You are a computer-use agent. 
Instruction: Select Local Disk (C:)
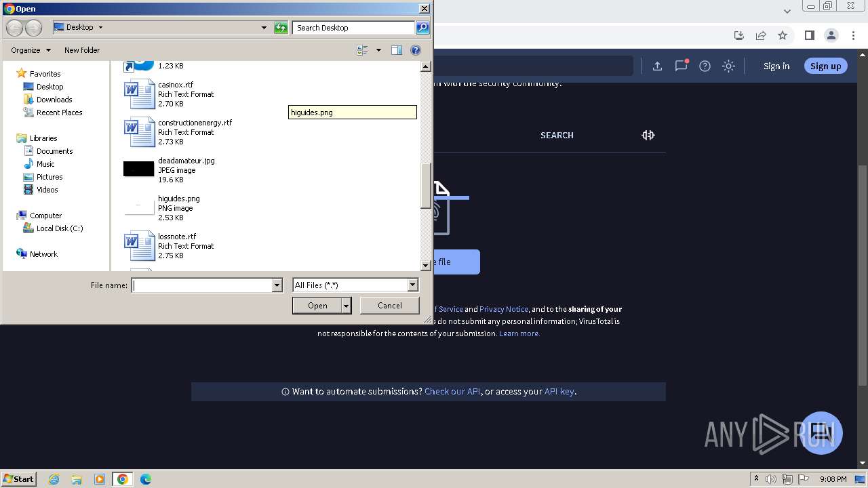tap(60, 228)
